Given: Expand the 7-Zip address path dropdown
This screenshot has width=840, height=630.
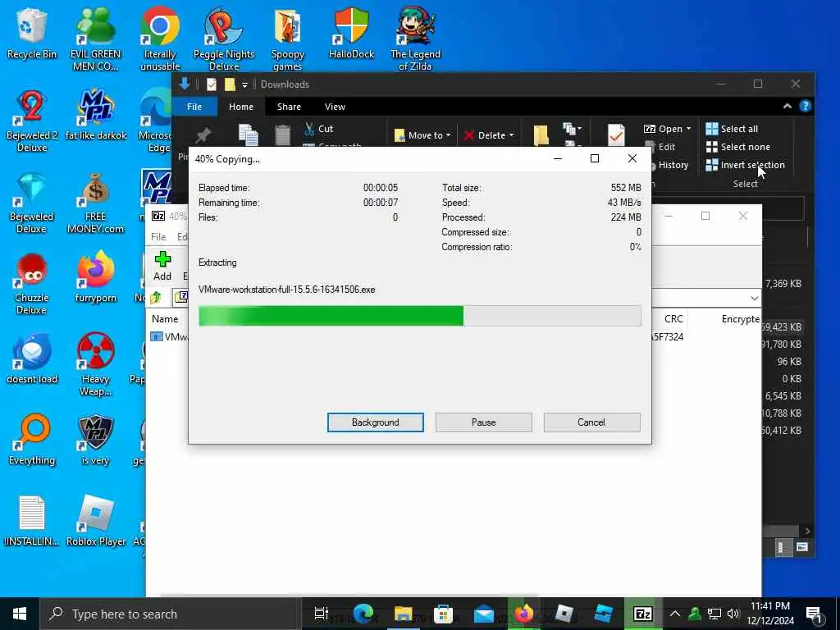Looking at the screenshot, I should coord(755,298).
